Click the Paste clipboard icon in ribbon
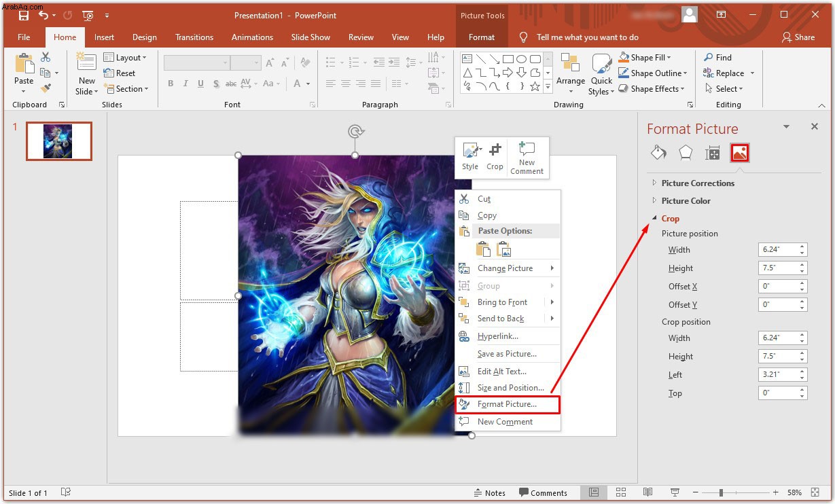Viewport: 835px width, 504px height. point(24,64)
